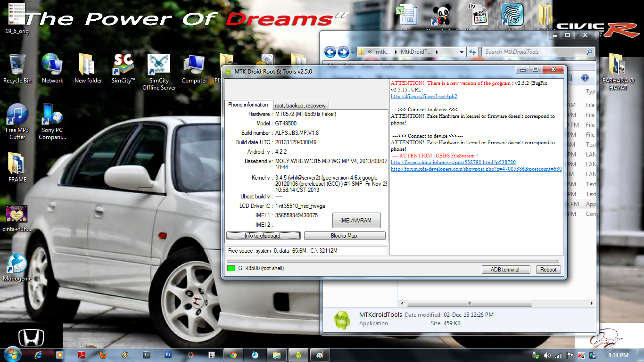Switch to Google Chrome on the taskbar
The width and height of the screenshot is (644, 362).
tap(233, 354)
